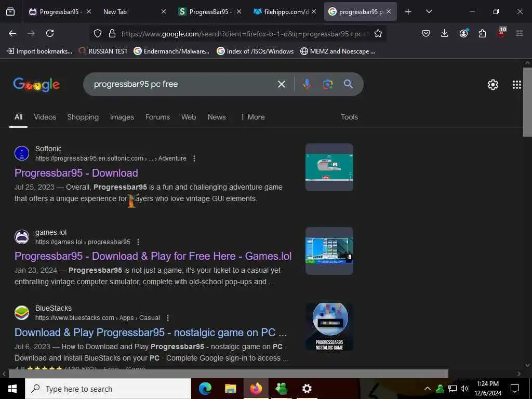Save page to Pocket
Screen dimensions: 532x399
pyautogui.click(x=426, y=33)
